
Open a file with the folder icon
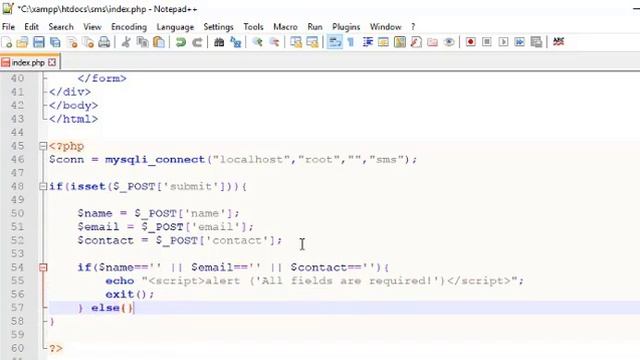[x=22, y=42]
